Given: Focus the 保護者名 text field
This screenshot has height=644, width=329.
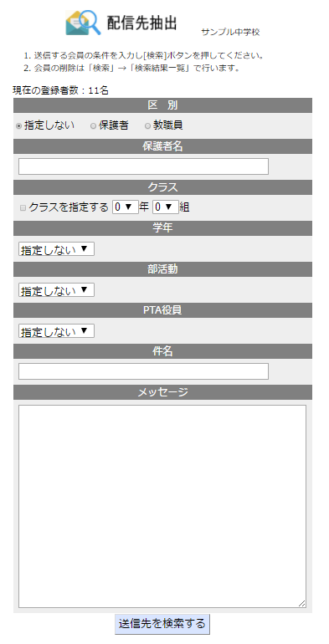Looking at the screenshot, I should tap(143, 166).
